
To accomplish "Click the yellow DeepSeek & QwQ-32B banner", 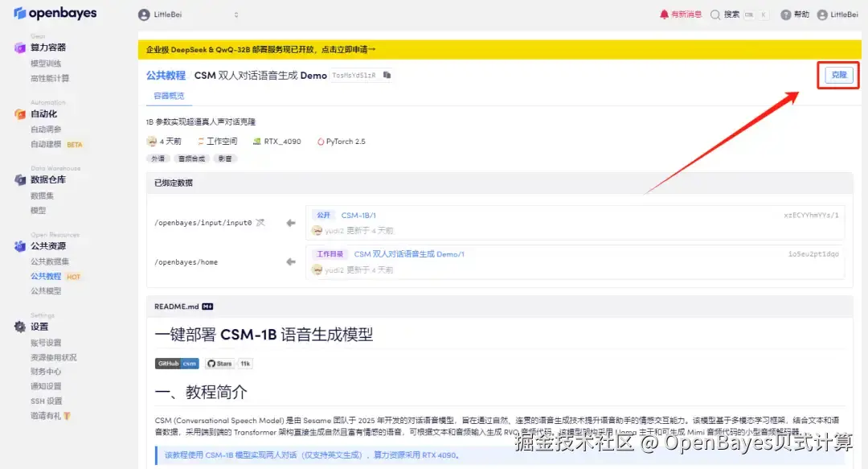I will pyautogui.click(x=499, y=49).
